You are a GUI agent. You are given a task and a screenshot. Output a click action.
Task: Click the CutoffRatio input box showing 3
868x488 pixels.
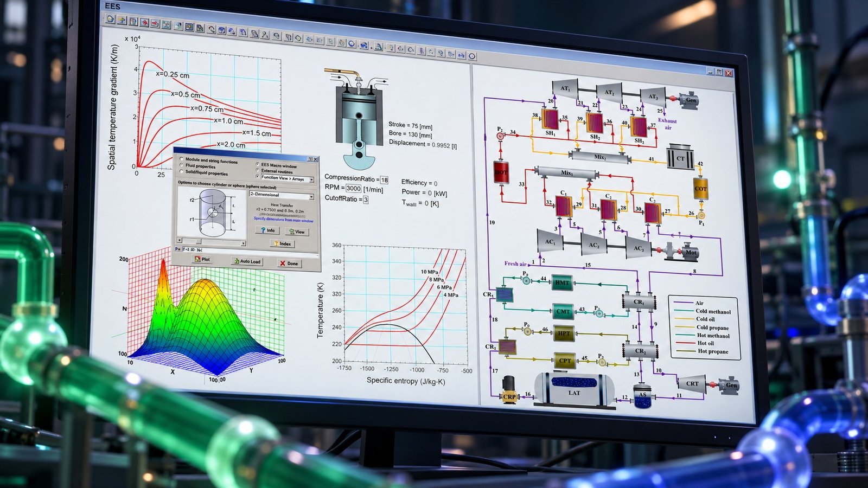coord(366,200)
